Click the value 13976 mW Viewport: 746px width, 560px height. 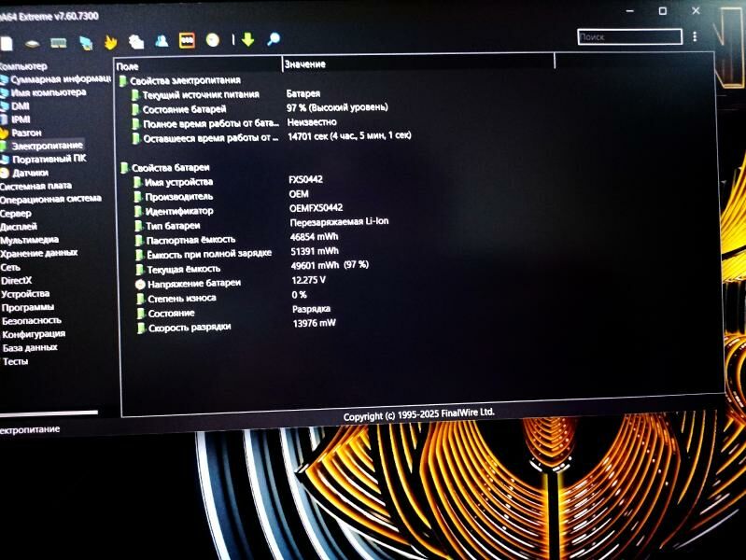coord(314,323)
